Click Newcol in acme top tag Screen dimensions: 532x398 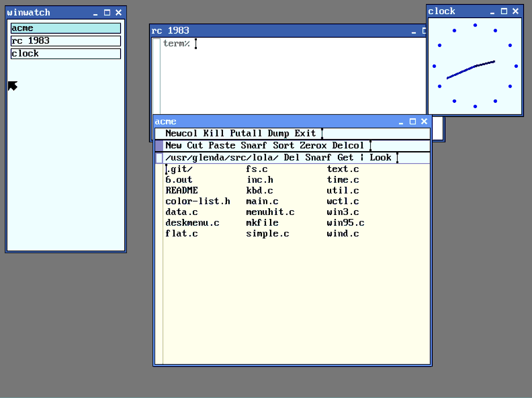[x=182, y=133]
